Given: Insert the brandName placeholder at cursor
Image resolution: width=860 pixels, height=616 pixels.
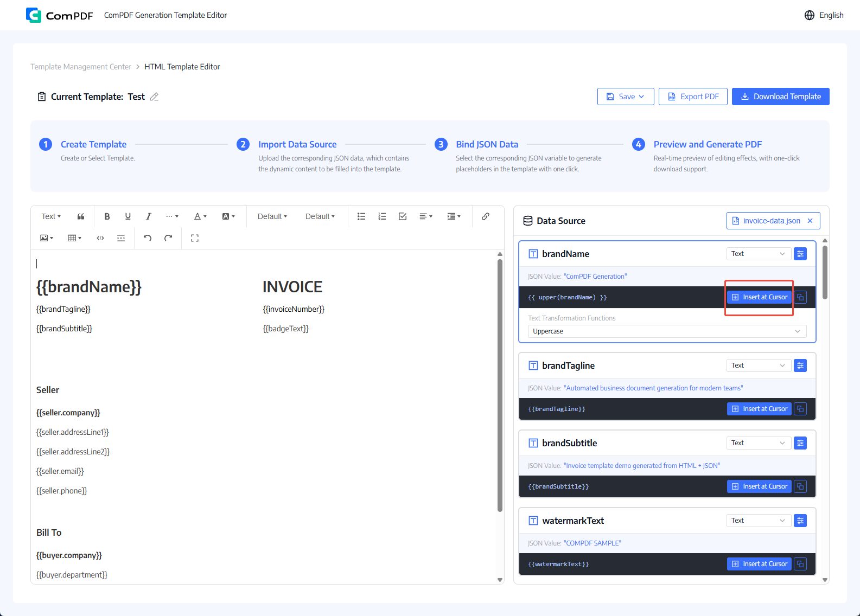Looking at the screenshot, I should (x=759, y=297).
